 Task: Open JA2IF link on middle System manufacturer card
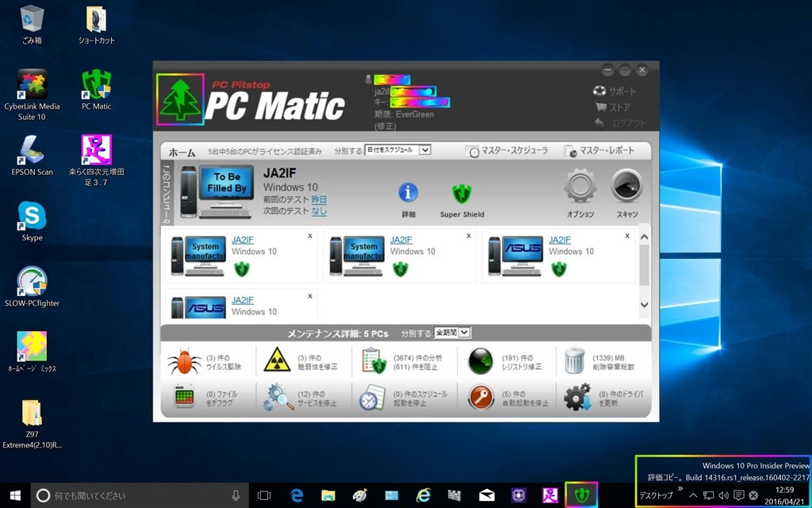pos(400,240)
